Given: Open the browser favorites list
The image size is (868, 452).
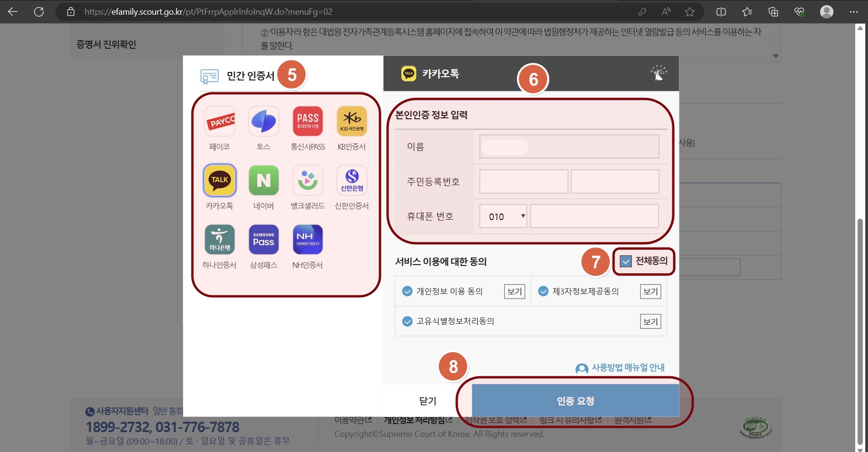Looking at the screenshot, I should click(747, 12).
